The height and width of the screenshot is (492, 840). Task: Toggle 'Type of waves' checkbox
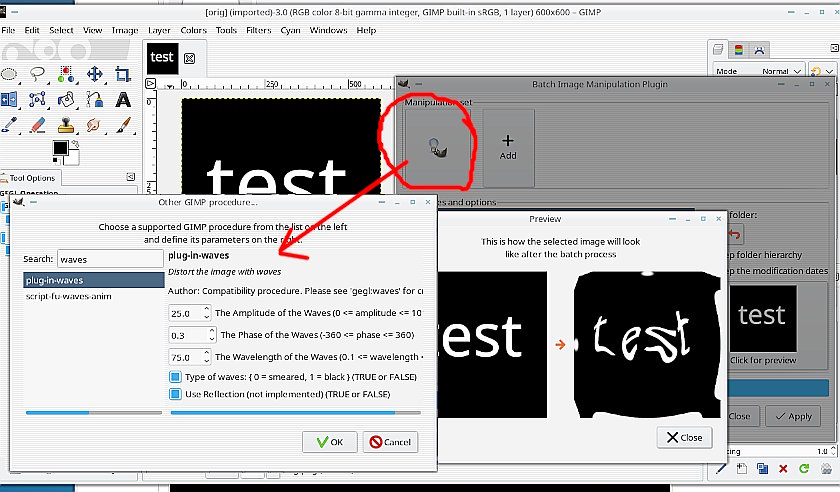click(x=175, y=377)
